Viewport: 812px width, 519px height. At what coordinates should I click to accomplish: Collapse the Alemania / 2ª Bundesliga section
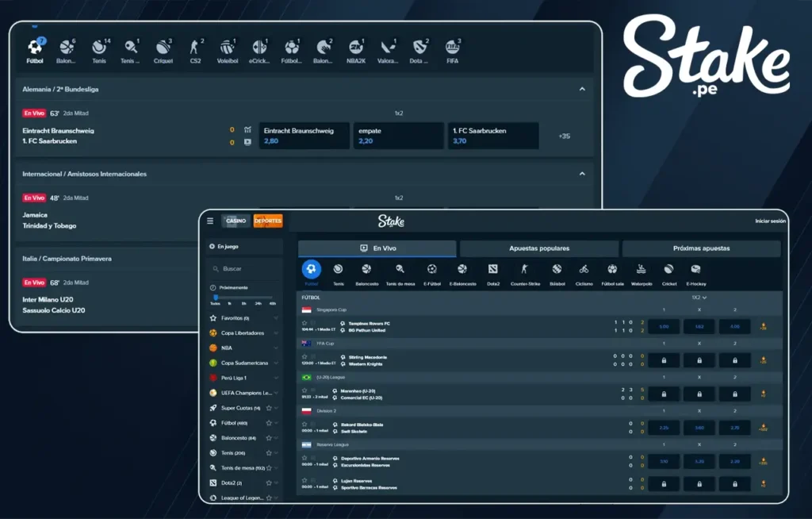(582, 90)
